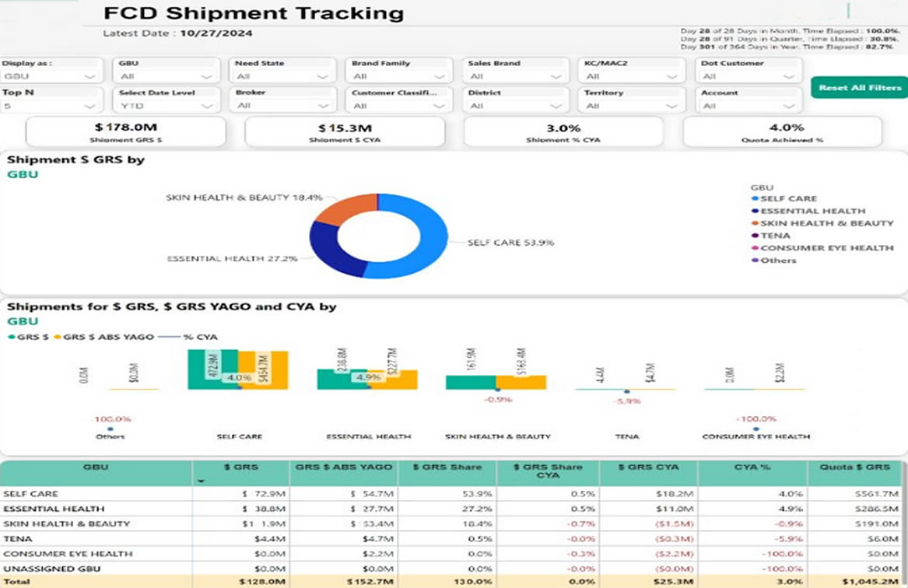
Task: Expand the Select Date Level dropdown
Action: (205, 105)
